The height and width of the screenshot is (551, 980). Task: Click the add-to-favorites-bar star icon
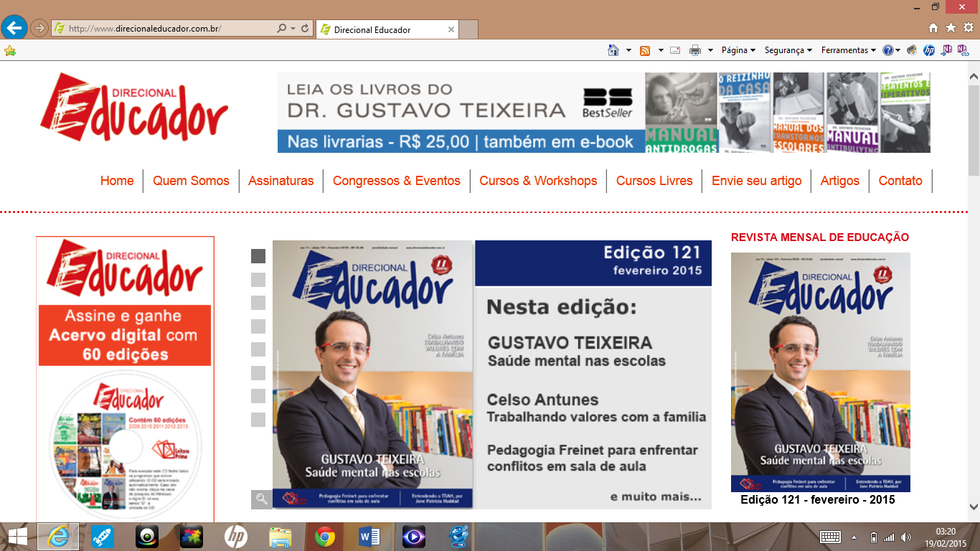tap(9, 50)
